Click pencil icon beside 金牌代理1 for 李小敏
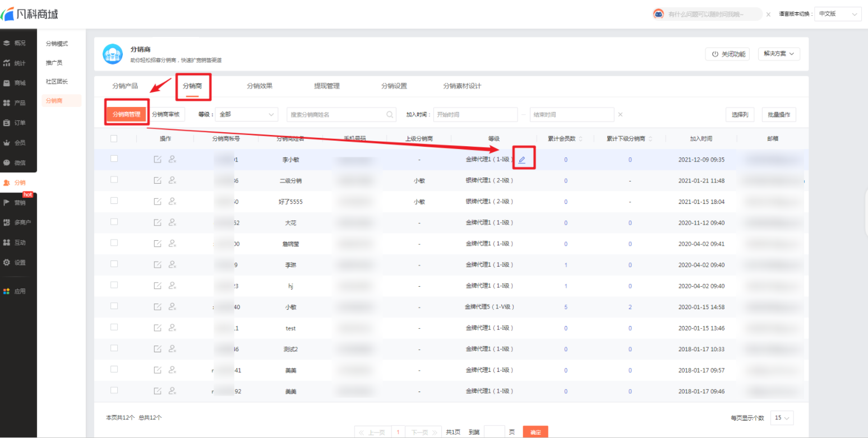 coord(522,160)
